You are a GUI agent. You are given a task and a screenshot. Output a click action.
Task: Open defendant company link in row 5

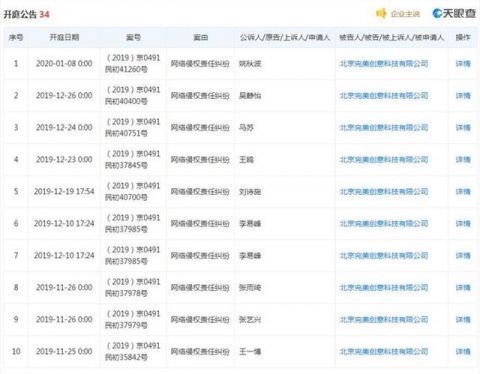pyautogui.click(x=384, y=192)
